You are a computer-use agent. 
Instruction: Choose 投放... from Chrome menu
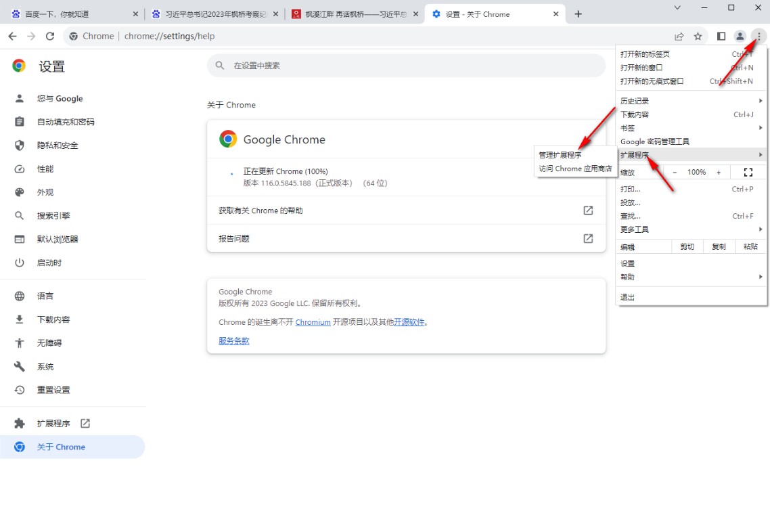pos(691,202)
